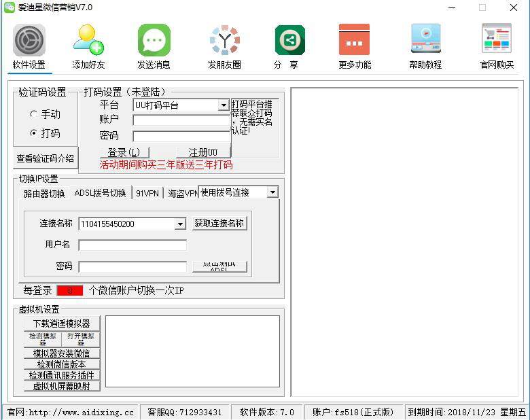The width and height of the screenshot is (530, 420).
Task: Open 帮助教程 video tutorial icon
Action: click(x=426, y=39)
